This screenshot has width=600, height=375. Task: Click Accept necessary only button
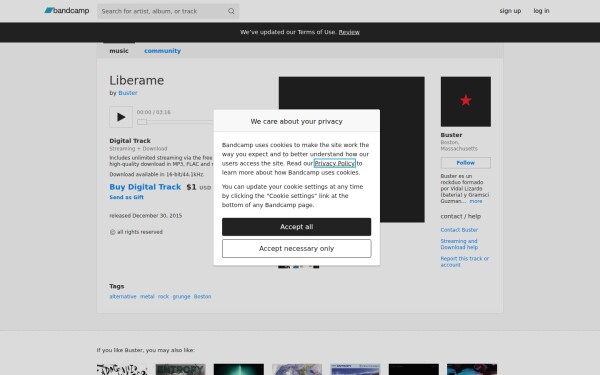297,248
